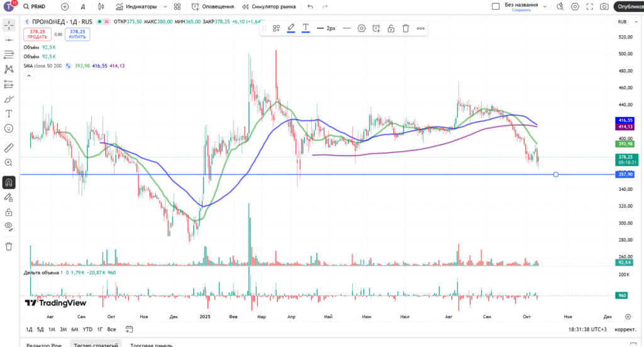
Task: Select the horizontal line anchor point
Action: pyautogui.click(x=556, y=174)
